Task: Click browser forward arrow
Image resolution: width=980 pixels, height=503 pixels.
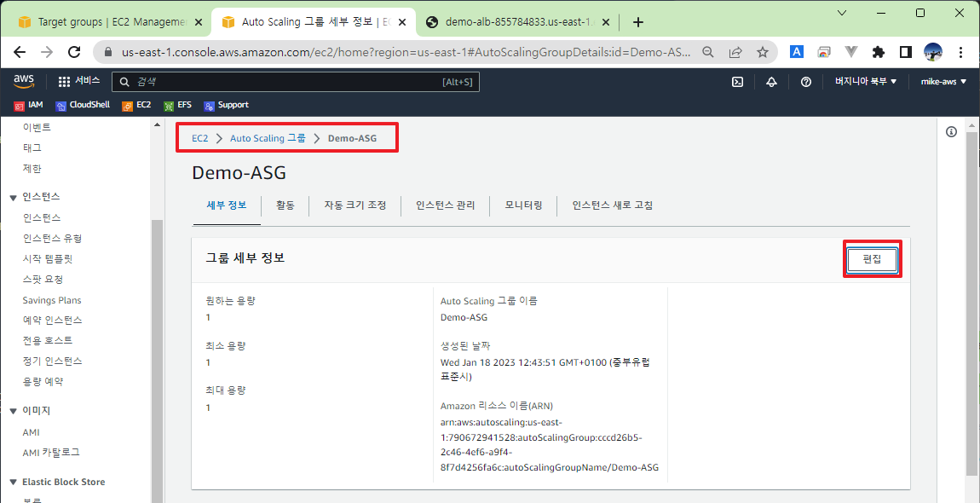Action: 47,52
